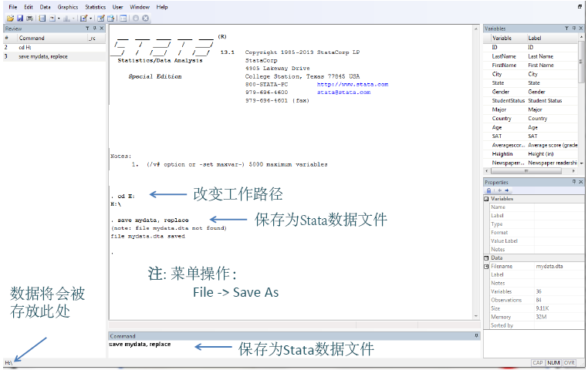Open the Graphics menu
Screen dimensions: 588x370
tap(68, 7)
